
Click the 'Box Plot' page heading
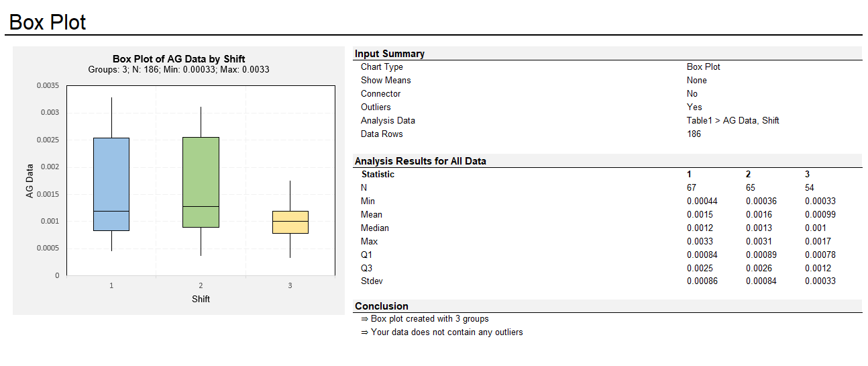pos(48,22)
